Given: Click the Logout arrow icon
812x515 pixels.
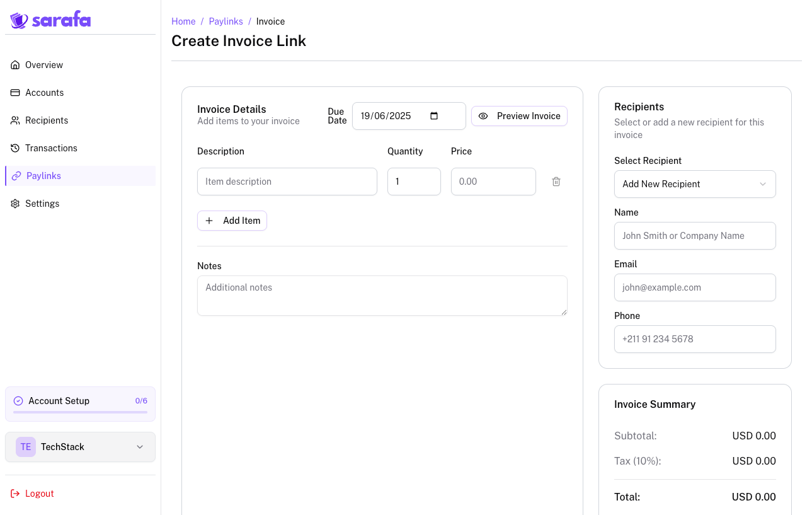Looking at the screenshot, I should 15,494.
